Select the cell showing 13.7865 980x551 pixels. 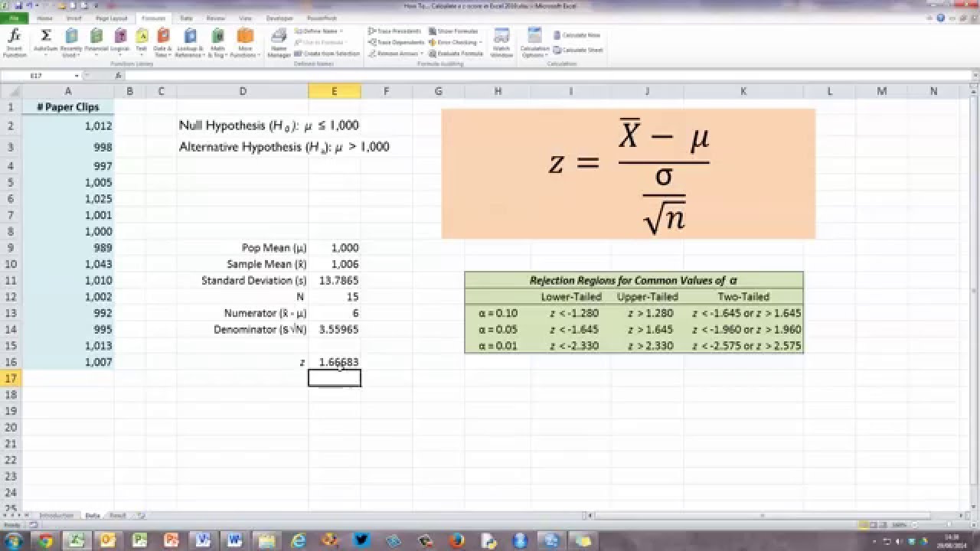click(335, 280)
